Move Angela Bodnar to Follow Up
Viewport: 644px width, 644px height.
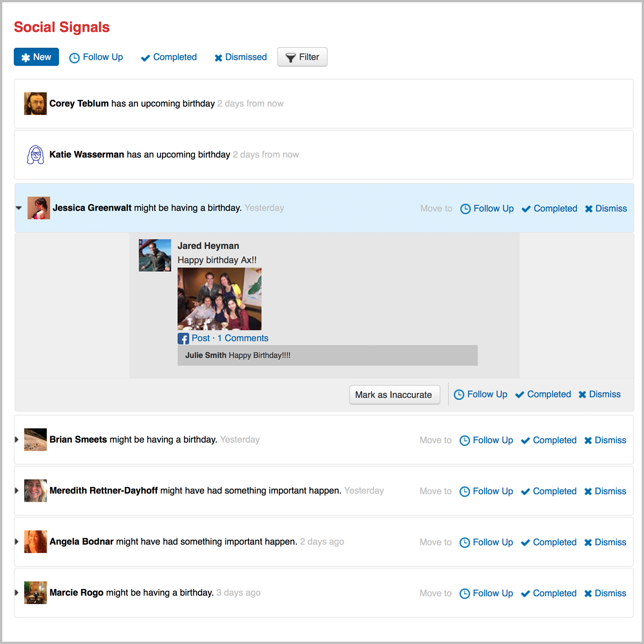click(x=486, y=542)
